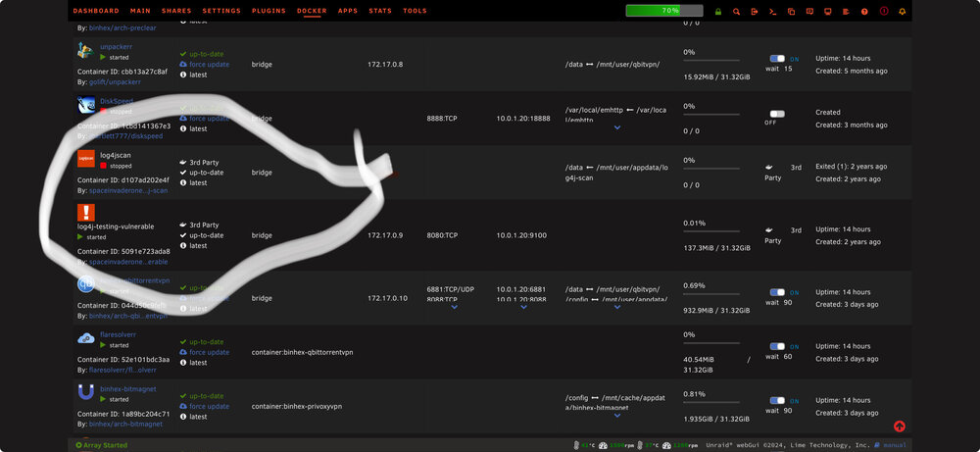
Task: Open the notifications bell icon
Action: point(902,11)
